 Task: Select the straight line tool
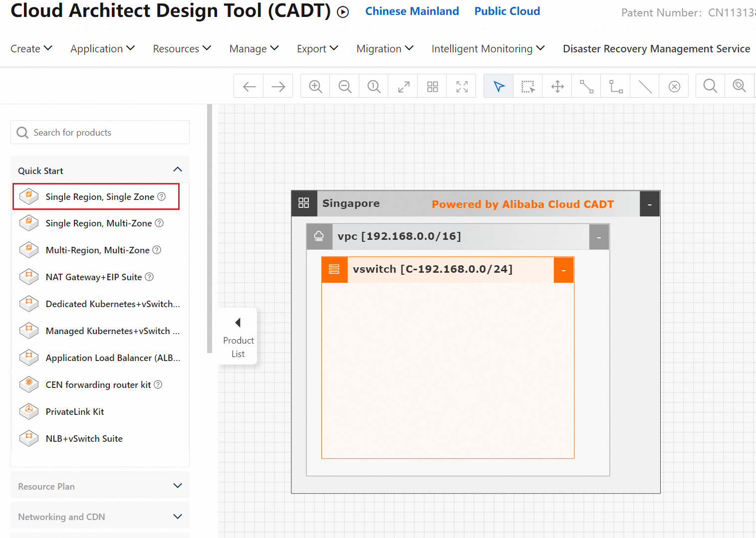645,86
